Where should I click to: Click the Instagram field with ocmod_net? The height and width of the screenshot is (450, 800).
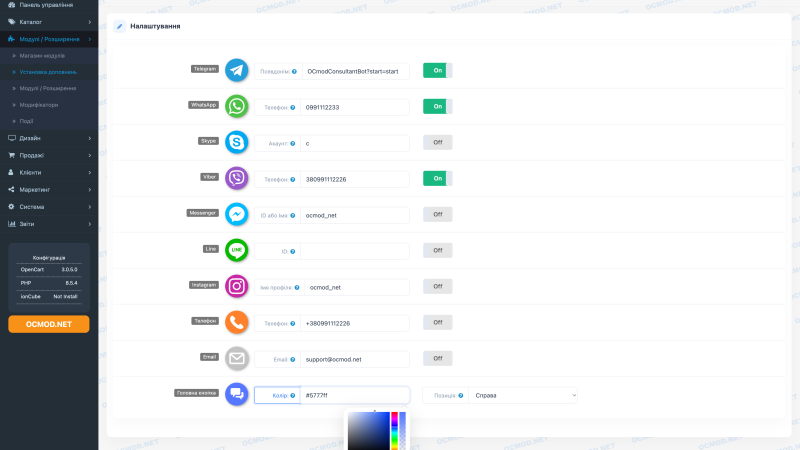(357, 287)
